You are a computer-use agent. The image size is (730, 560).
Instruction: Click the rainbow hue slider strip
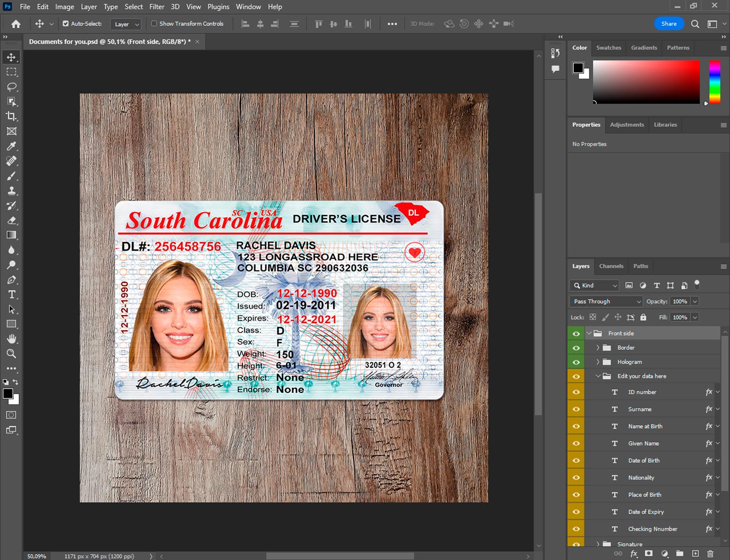point(714,81)
